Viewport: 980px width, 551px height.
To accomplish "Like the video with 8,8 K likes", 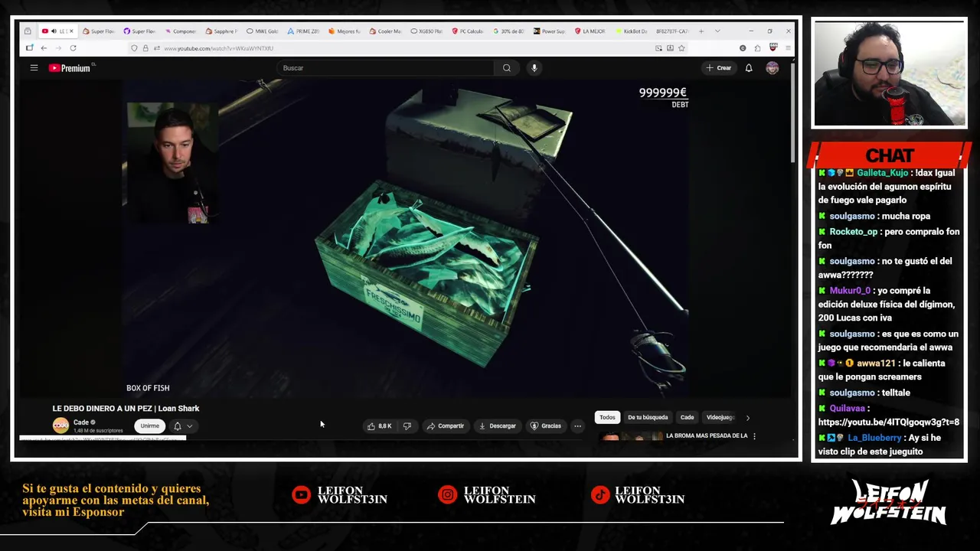I will pos(379,426).
